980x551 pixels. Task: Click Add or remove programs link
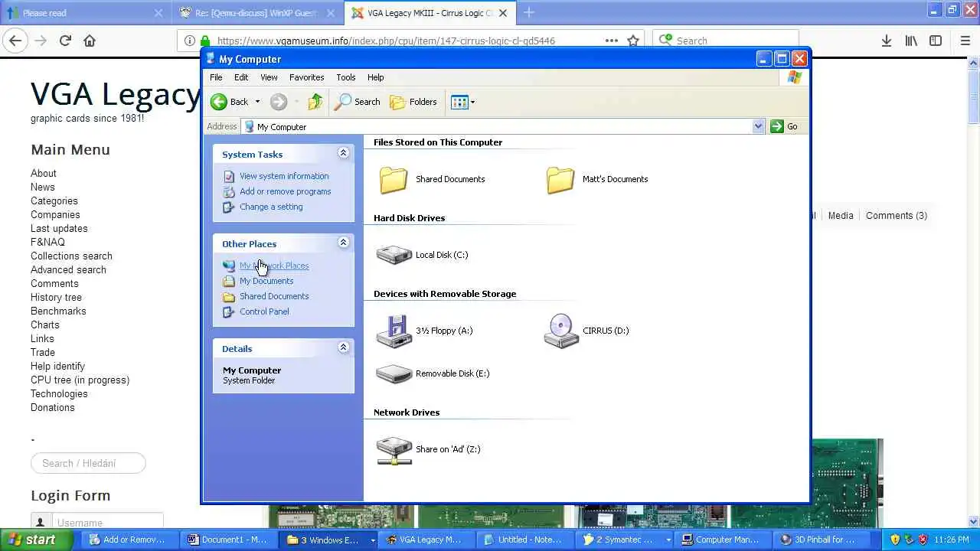click(286, 191)
